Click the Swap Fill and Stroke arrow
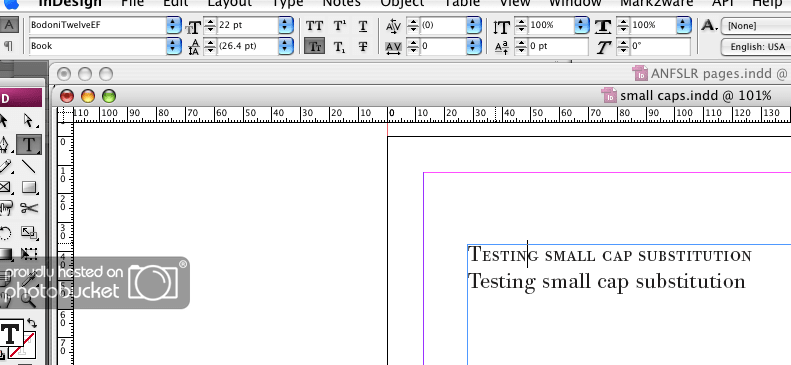This screenshot has width=791, height=365. coord(32,323)
